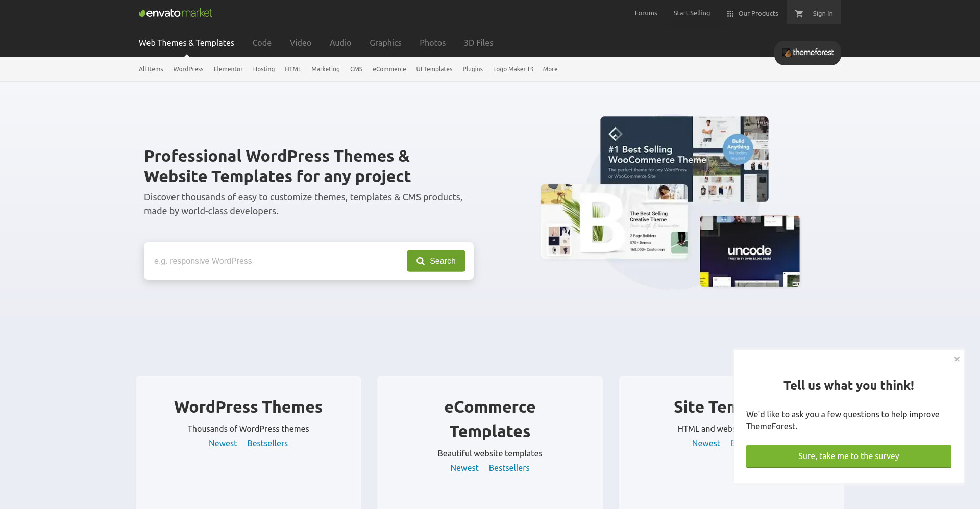980x509 pixels.
Task: Open All Items submenu
Action: (151, 69)
